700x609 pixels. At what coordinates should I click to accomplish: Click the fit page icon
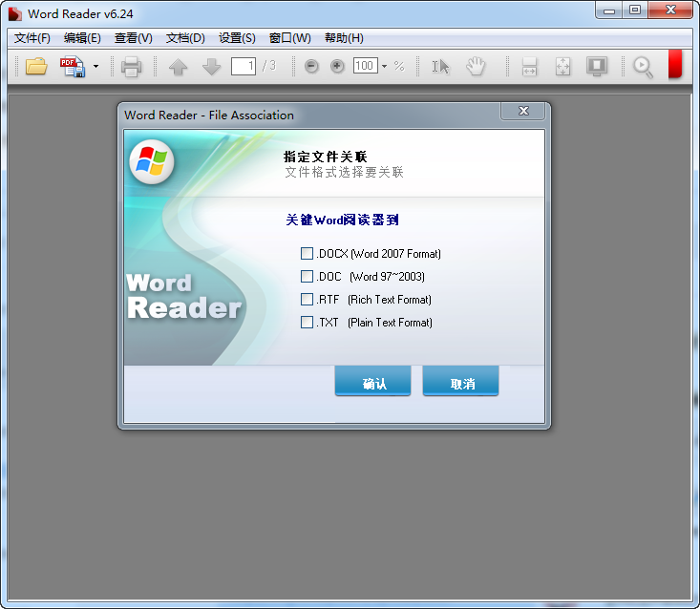[562, 67]
